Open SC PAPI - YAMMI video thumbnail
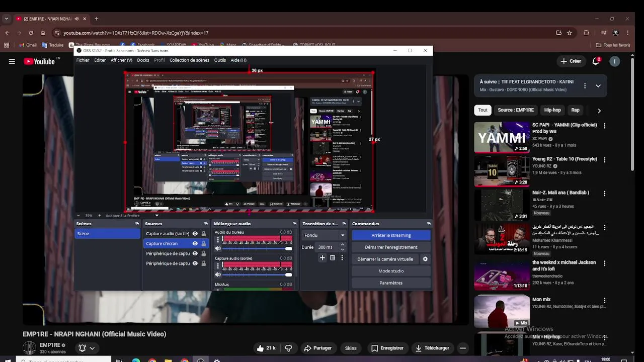 (x=501, y=137)
